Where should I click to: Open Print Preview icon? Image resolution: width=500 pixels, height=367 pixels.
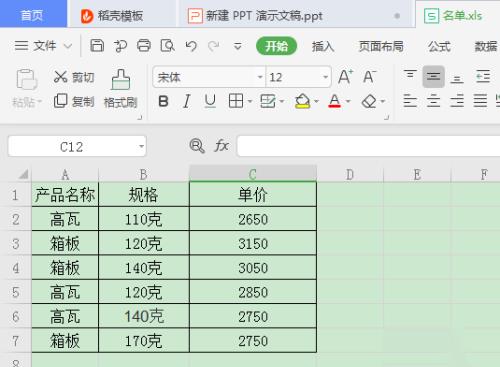pyautogui.click(x=167, y=46)
